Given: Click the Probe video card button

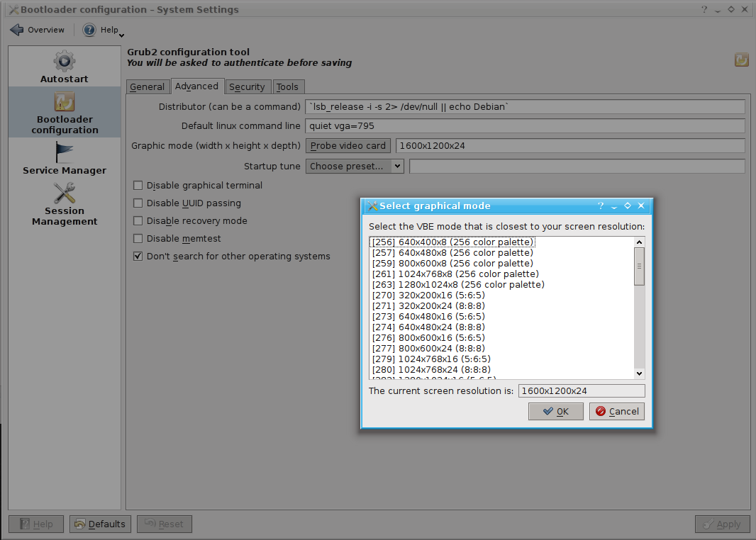Looking at the screenshot, I should click(348, 145).
